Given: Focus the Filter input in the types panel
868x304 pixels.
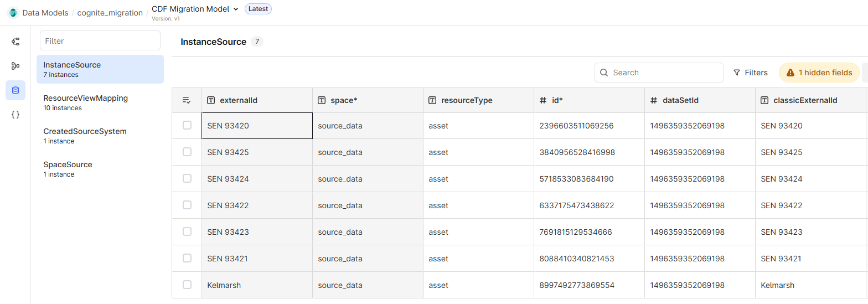Looking at the screenshot, I should pos(100,40).
